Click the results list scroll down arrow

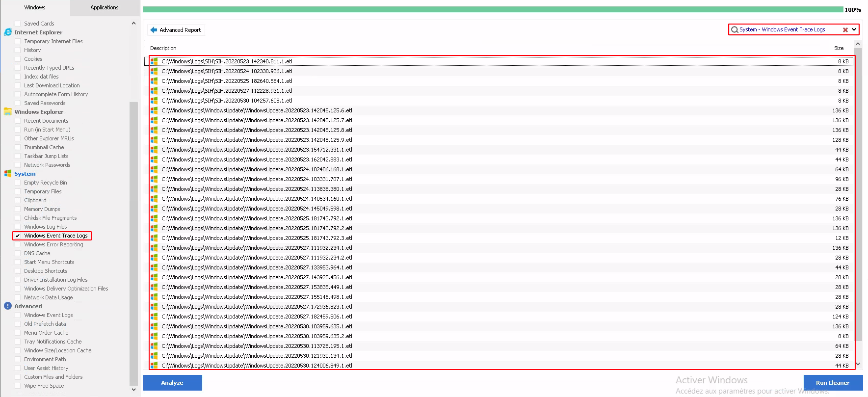click(858, 365)
